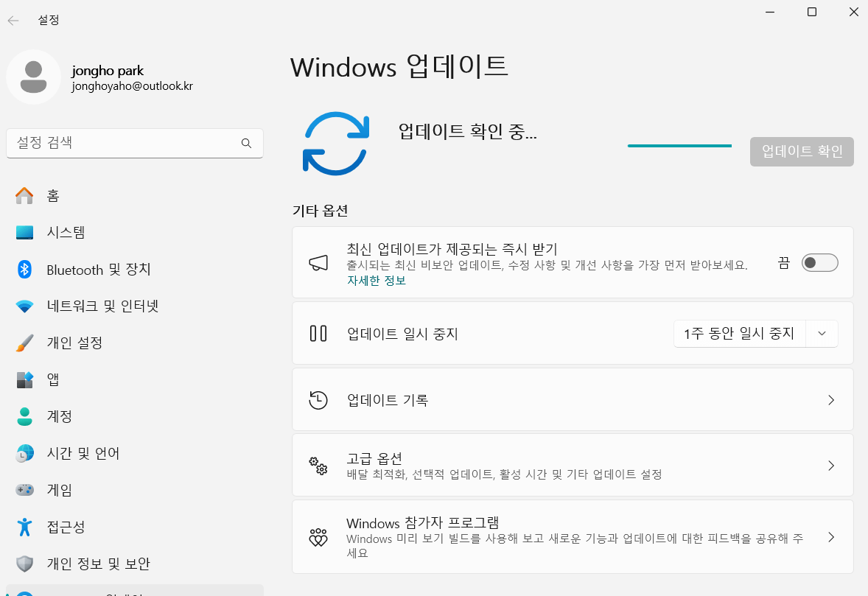This screenshot has height=596, width=868.
Task: Click the Windows 참가자 프로그램 hearts icon
Action: [x=318, y=537]
